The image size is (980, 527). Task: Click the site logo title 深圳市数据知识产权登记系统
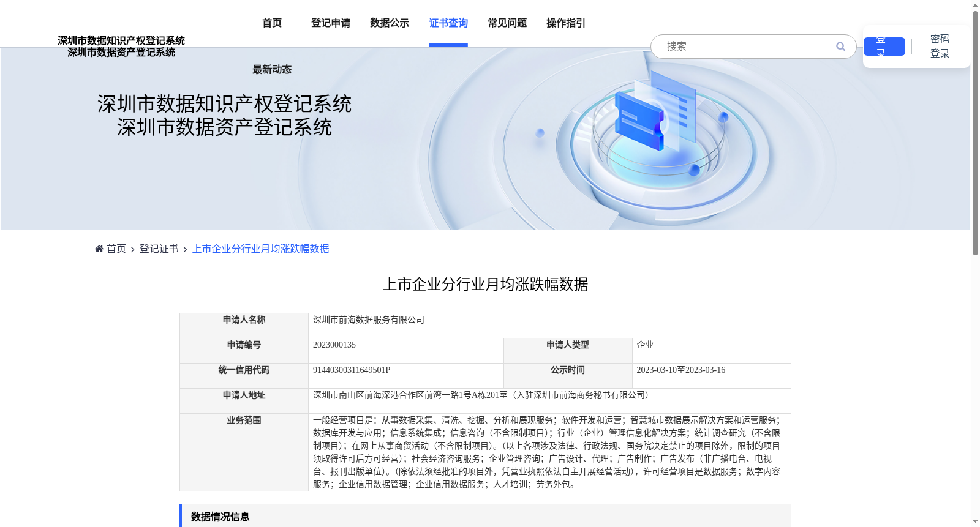[121, 40]
